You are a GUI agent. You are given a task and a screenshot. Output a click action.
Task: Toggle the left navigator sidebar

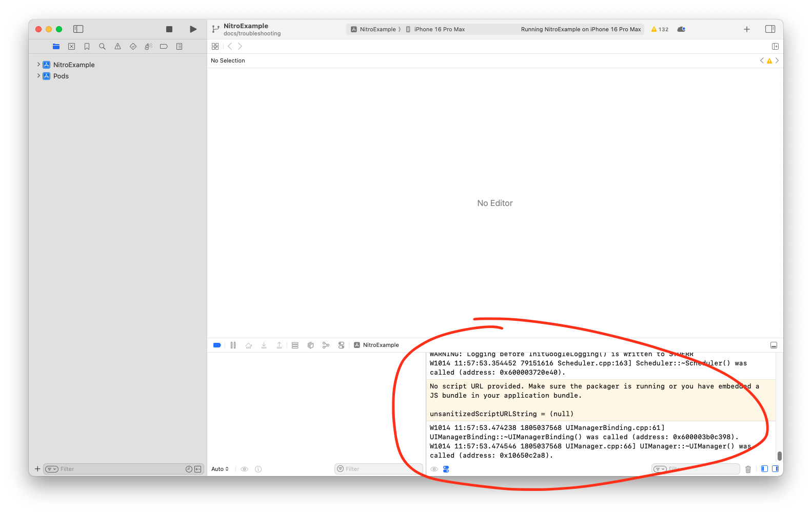[78, 29]
